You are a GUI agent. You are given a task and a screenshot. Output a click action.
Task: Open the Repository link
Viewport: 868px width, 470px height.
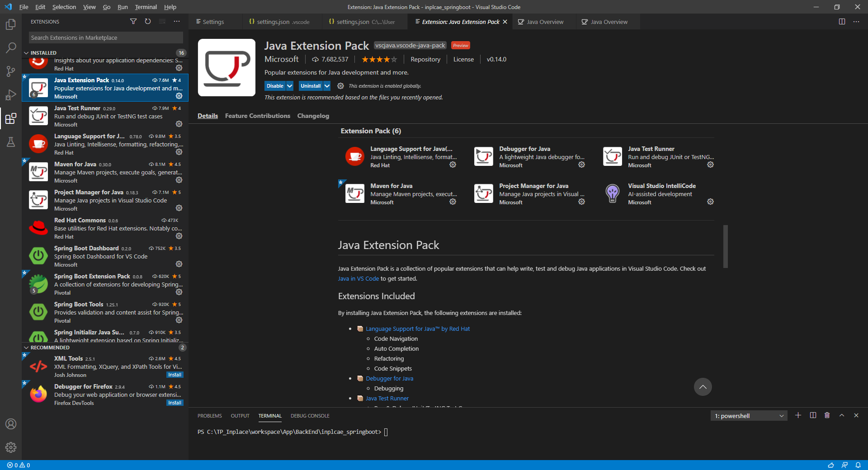425,59
